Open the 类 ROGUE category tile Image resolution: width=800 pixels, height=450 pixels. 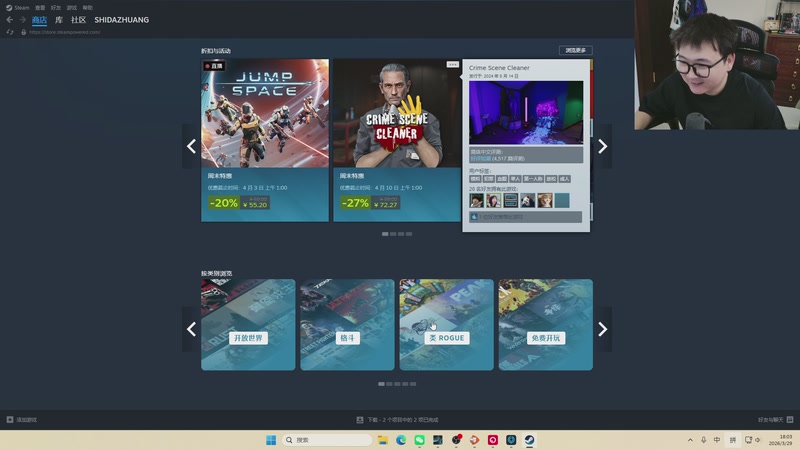(x=446, y=324)
